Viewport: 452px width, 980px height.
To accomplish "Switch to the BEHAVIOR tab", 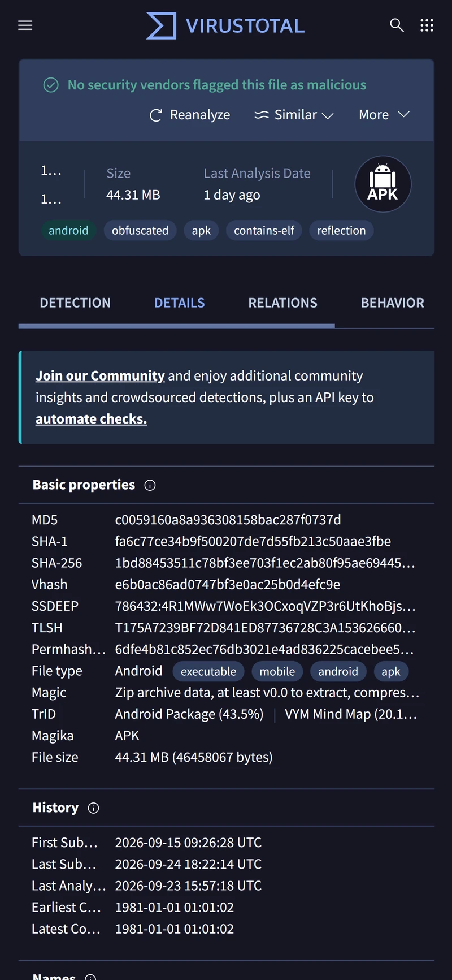I will (x=393, y=303).
